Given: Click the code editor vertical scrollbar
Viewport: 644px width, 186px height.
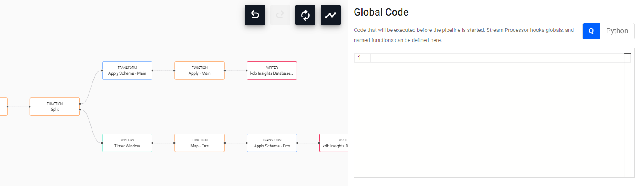Looking at the screenshot, I should [627, 115].
